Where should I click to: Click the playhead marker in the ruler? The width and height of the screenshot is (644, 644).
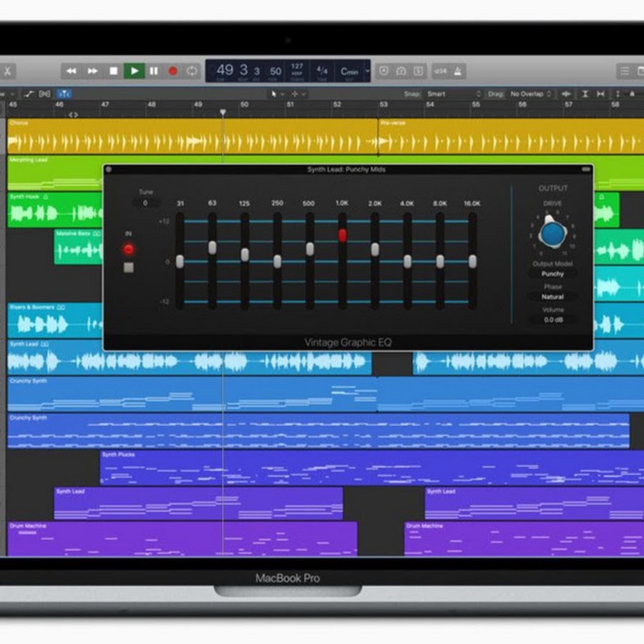pyautogui.click(x=223, y=112)
